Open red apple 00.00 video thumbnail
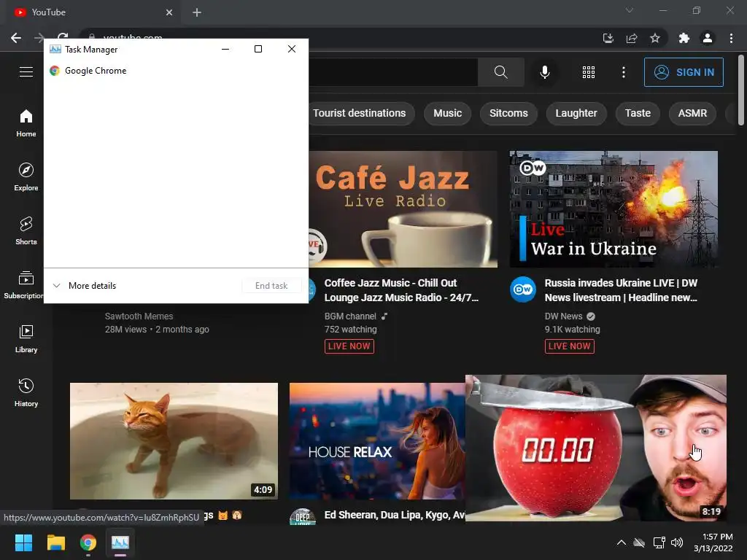The width and height of the screenshot is (747, 560). click(596, 448)
